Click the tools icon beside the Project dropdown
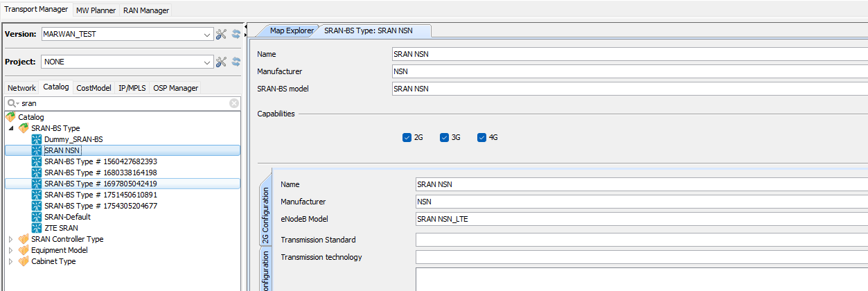 pos(222,62)
